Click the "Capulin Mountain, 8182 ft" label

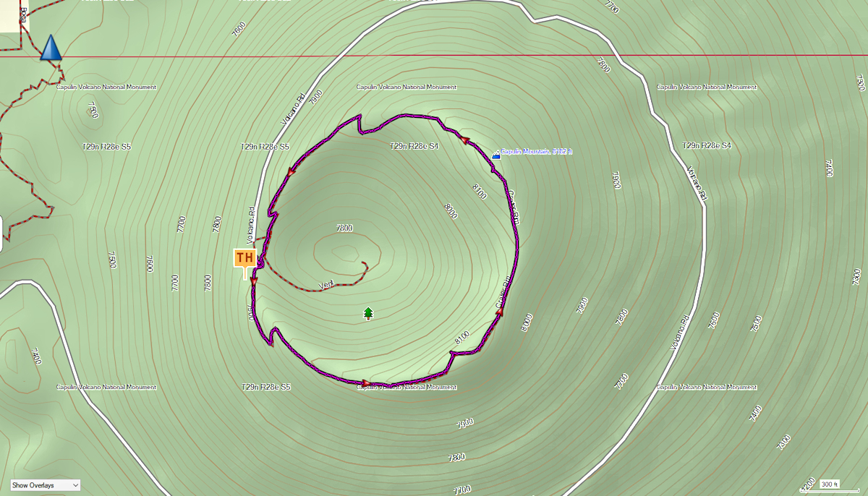[537, 152]
